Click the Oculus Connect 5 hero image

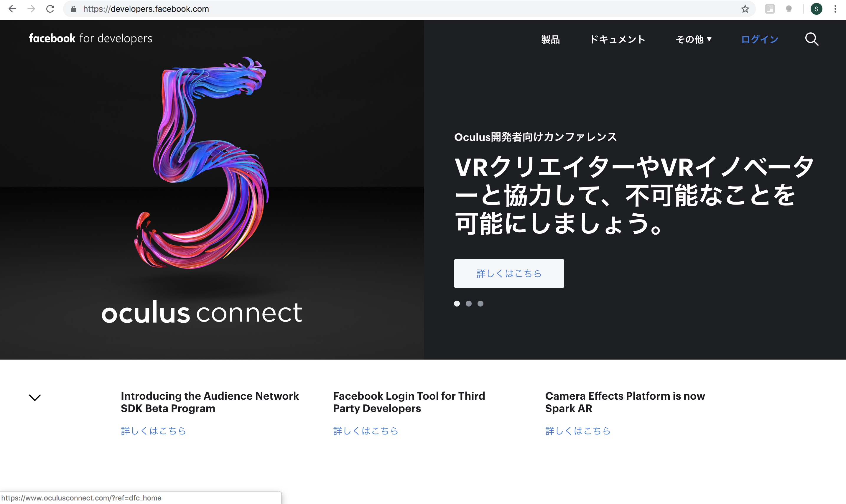point(212,190)
